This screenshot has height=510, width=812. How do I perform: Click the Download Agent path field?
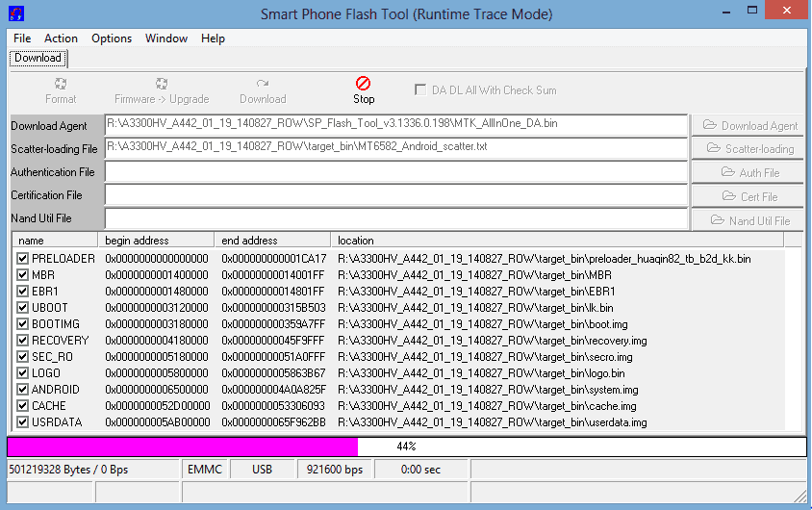point(396,125)
